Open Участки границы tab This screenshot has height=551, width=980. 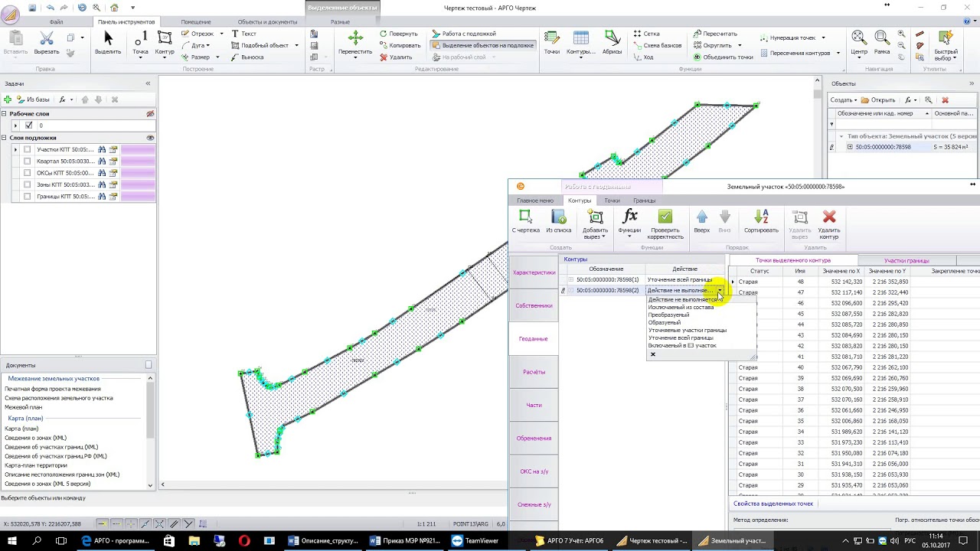(x=906, y=261)
